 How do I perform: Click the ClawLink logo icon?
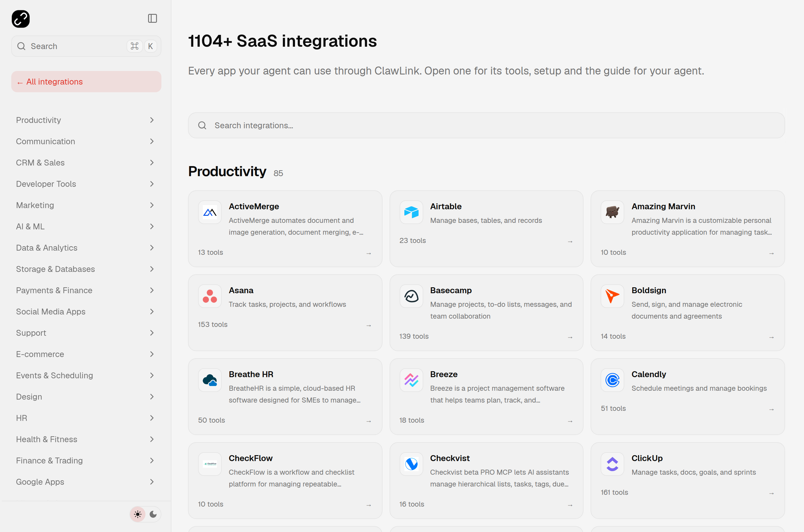pos(21,19)
